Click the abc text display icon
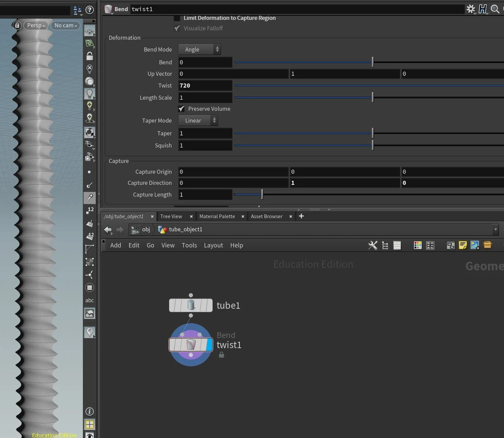Viewport: 504px width, 438px height. [89, 300]
